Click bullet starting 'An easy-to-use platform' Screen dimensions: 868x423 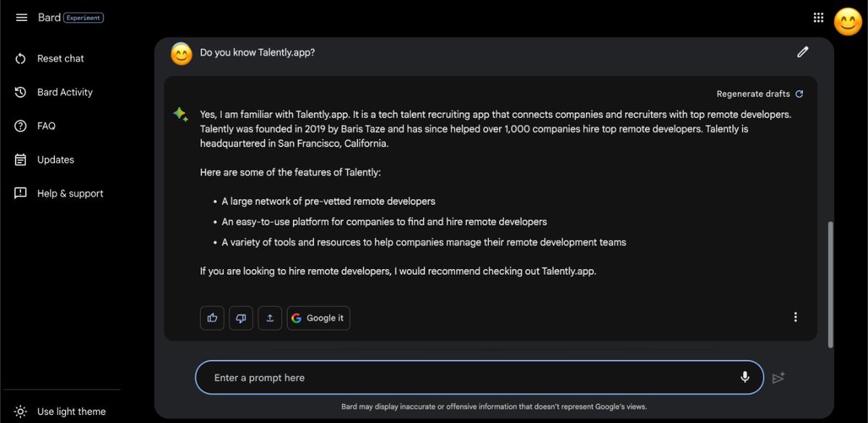tap(384, 222)
